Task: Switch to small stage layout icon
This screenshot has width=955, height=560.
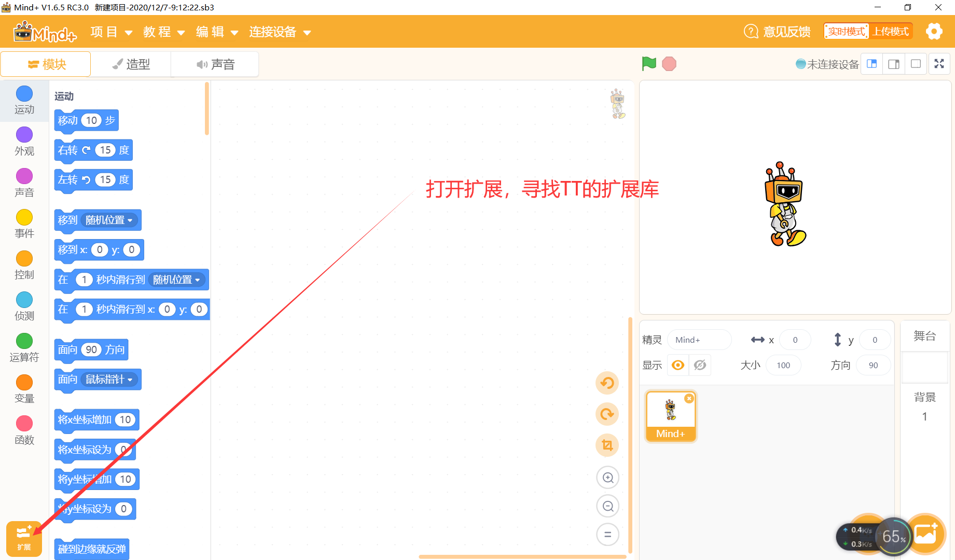Action: point(872,64)
